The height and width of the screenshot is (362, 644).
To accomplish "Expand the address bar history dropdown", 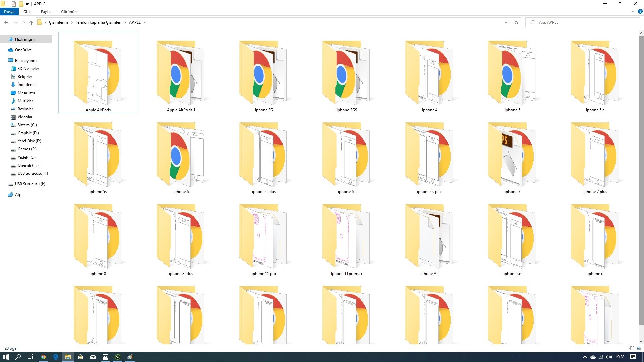I will coord(506,22).
